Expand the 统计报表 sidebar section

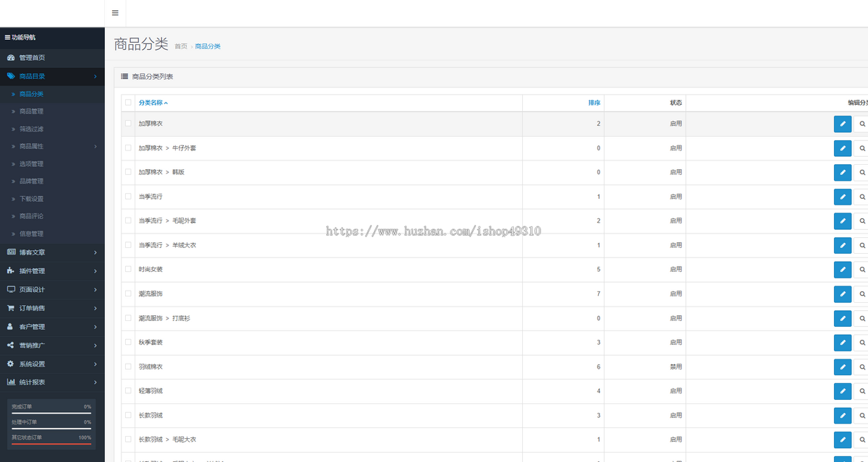52,382
